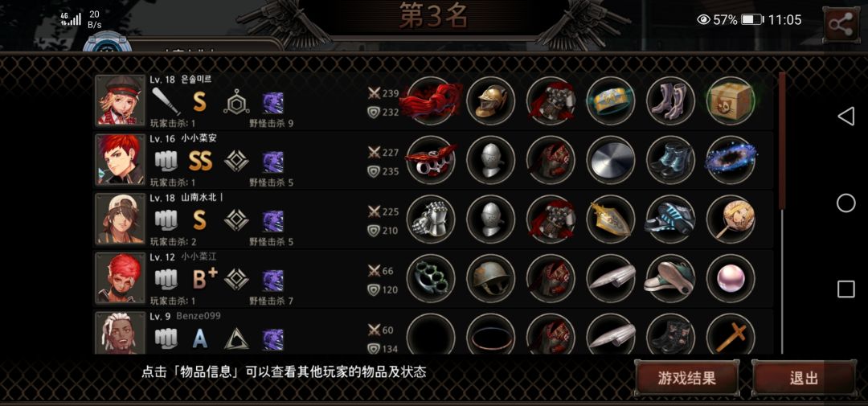Tap the Android back navigation triangle
868x406 pixels.
[x=845, y=117]
